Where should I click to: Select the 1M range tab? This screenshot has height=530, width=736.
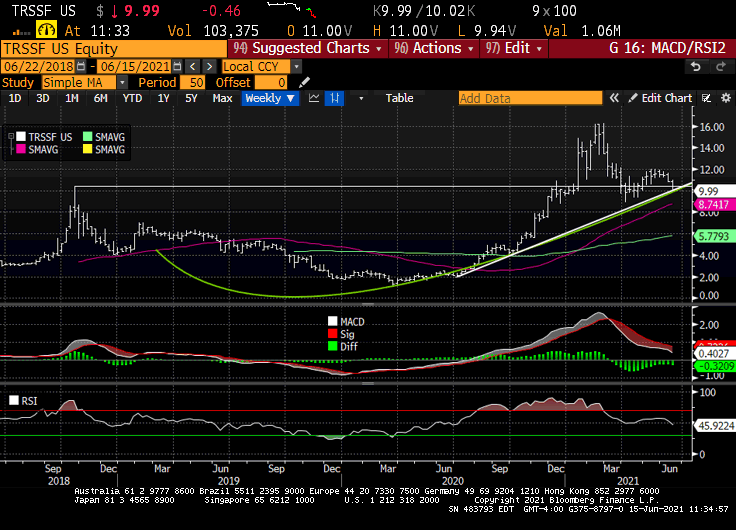[x=71, y=98]
